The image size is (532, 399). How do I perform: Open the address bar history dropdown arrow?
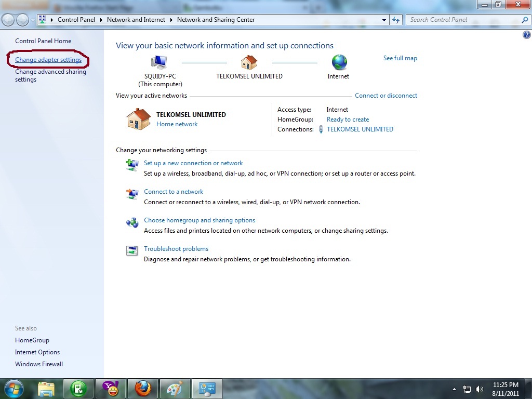click(384, 20)
